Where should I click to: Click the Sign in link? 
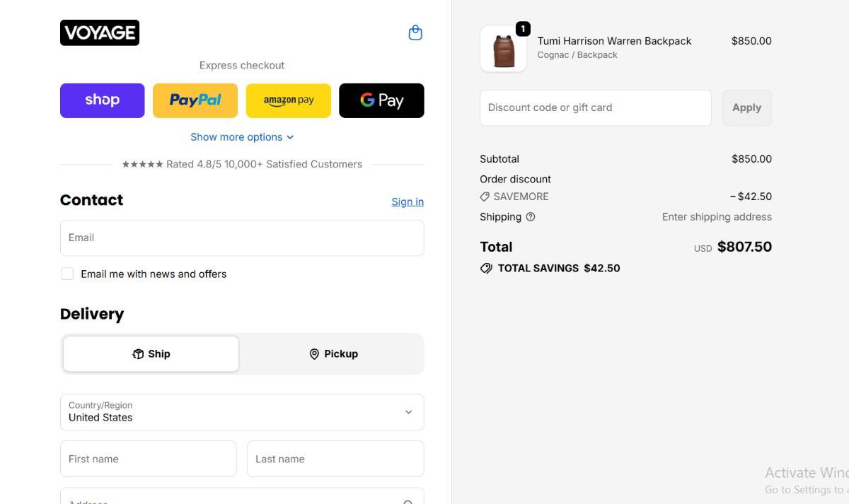408,201
